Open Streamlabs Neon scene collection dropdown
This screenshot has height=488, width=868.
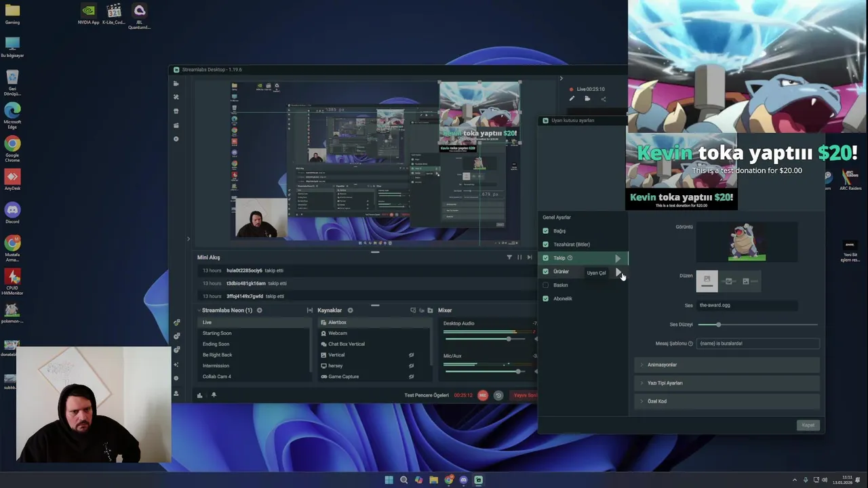tap(226, 310)
